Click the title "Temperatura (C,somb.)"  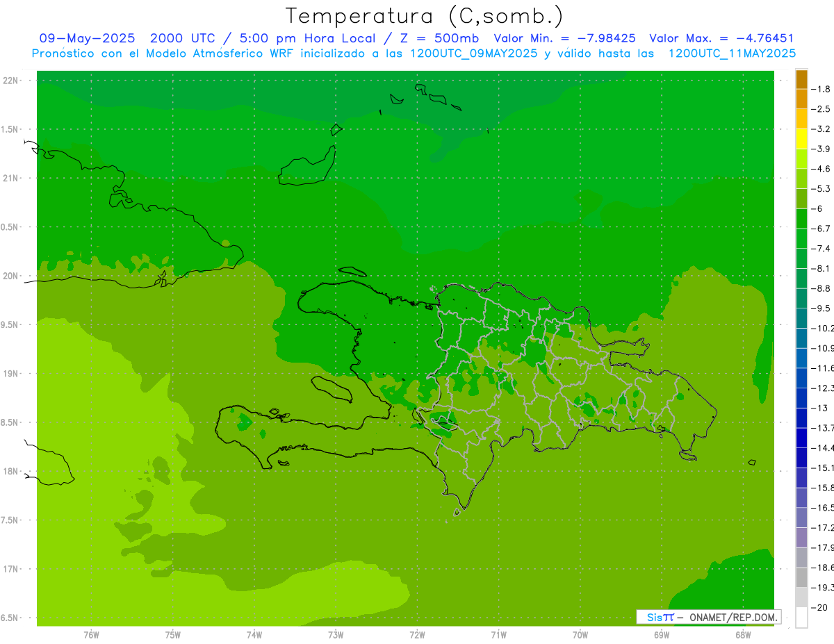tap(425, 16)
